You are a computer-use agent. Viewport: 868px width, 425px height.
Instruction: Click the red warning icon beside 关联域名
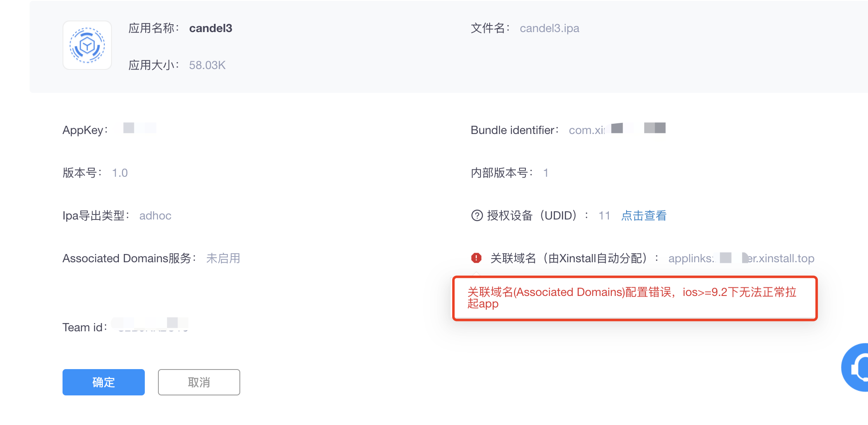[476, 258]
